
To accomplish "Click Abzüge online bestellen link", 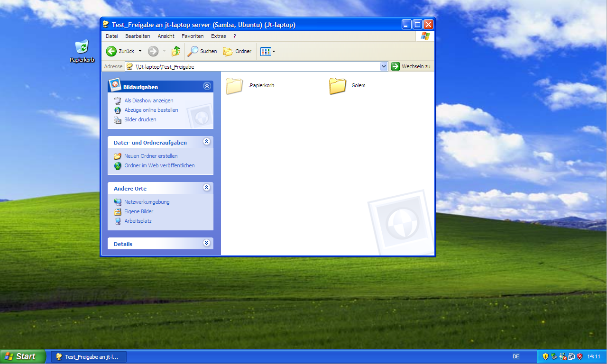I will click(151, 110).
